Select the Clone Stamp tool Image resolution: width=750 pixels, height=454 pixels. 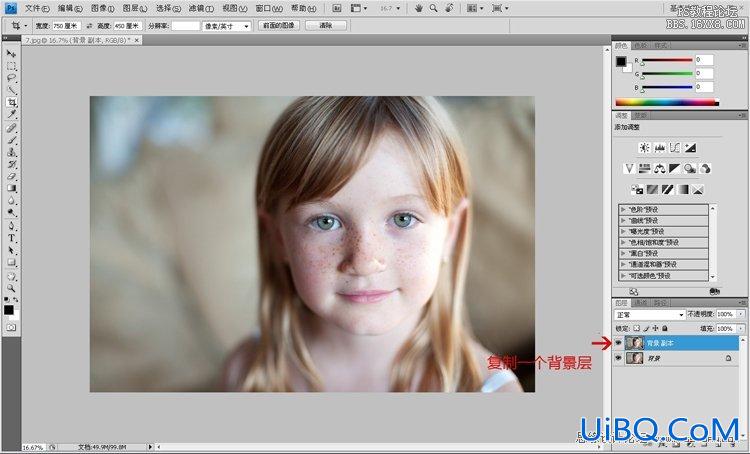point(11,152)
